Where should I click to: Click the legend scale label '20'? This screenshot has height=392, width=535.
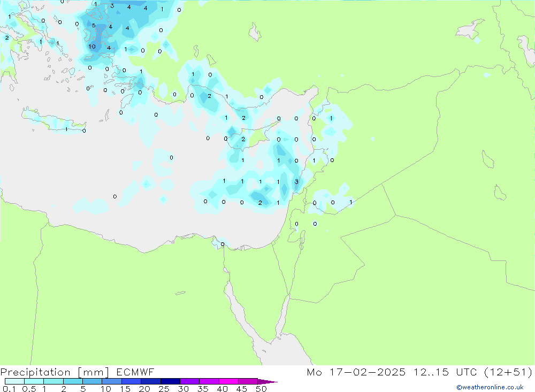144,389
